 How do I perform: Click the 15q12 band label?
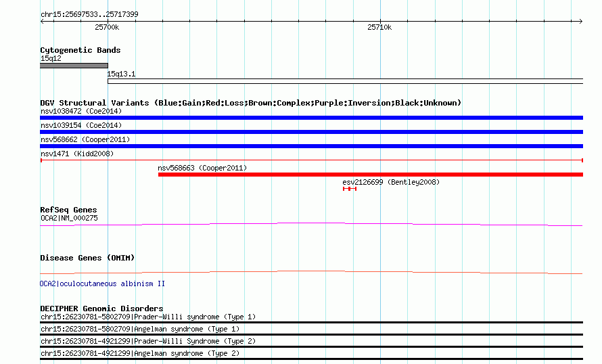point(51,58)
